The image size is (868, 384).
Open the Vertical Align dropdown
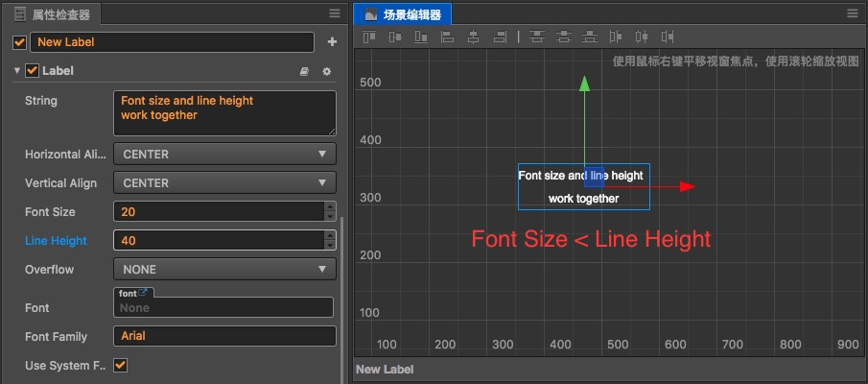224,182
